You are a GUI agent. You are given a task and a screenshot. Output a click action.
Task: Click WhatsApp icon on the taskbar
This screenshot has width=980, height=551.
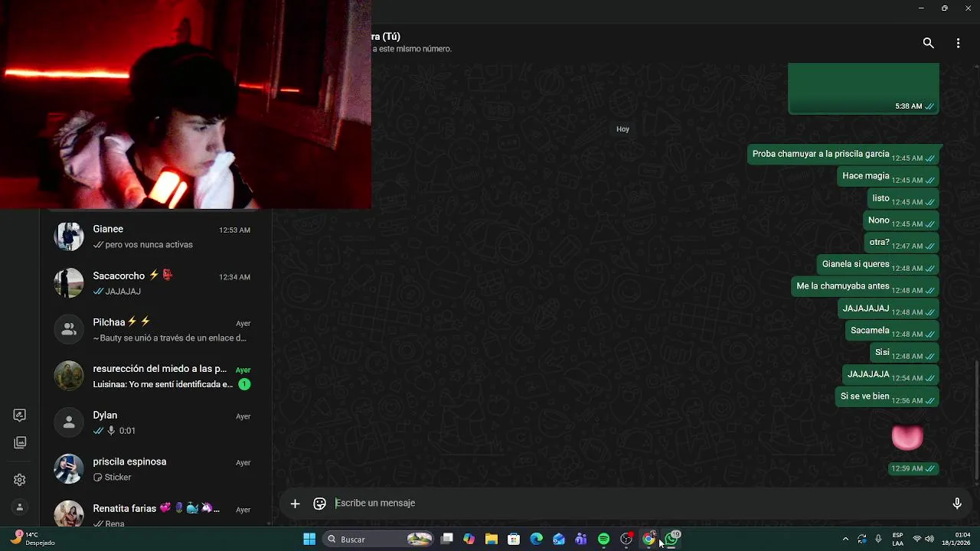coord(671,540)
